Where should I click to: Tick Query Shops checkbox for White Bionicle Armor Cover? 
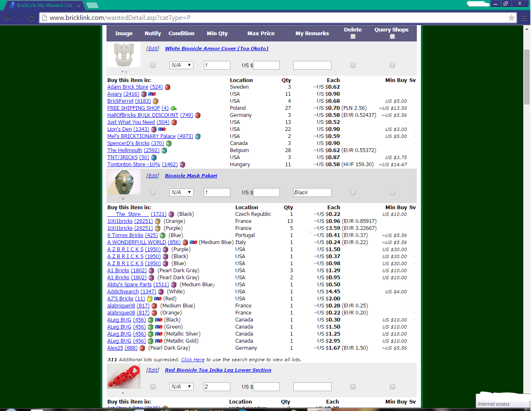pyautogui.click(x=392, y=65)
